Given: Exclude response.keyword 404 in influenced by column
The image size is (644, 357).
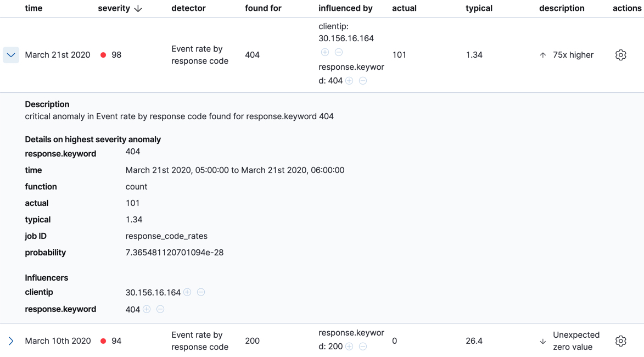Looking at the screenshot, I should tap(362, 80).
